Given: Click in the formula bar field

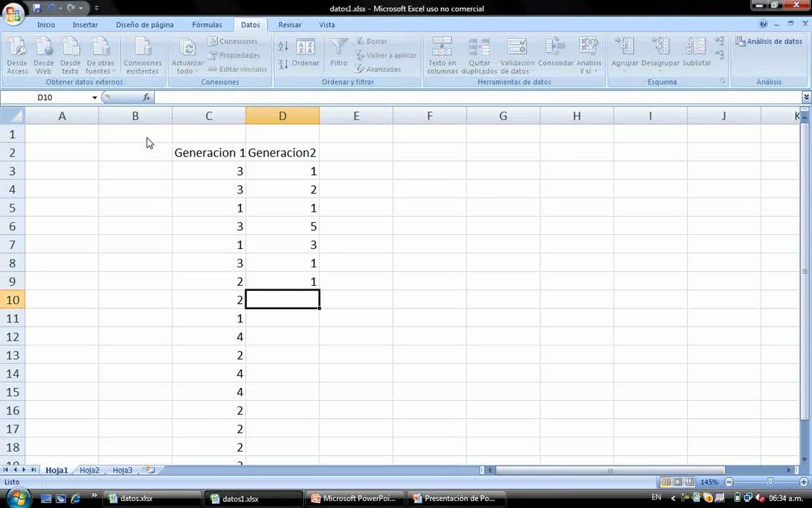Looking at the screenshot, I should tap(477, 97).
